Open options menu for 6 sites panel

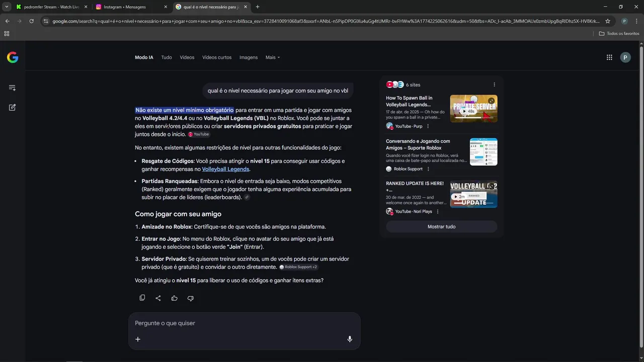(494, 84)
